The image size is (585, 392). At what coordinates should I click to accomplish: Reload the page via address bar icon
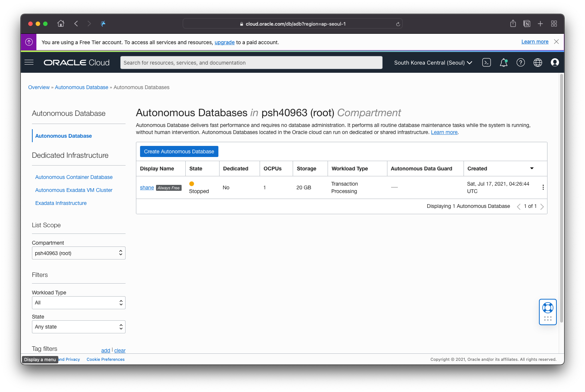click(398, 24)
